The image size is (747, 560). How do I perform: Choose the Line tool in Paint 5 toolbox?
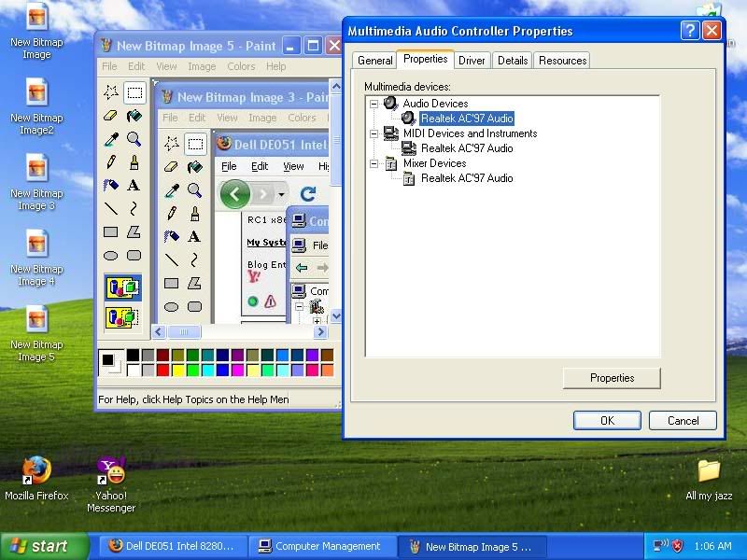click(111, 208)
